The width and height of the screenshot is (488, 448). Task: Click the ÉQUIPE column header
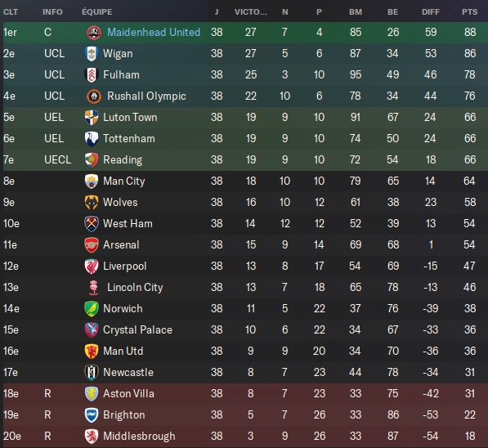(97, 11)
